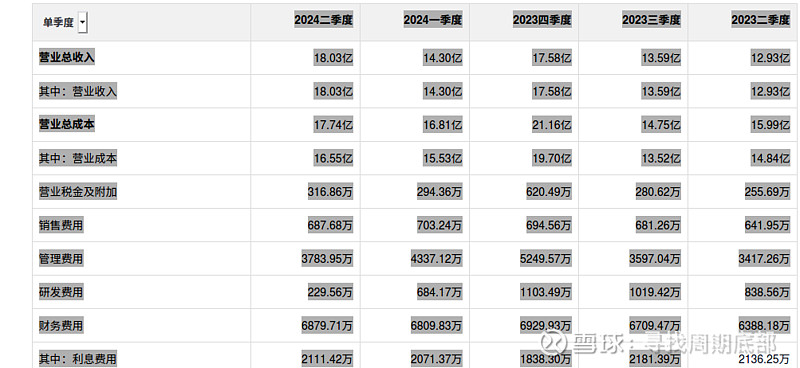Open the 单季度 period dropdown arrow

(83, 22)
